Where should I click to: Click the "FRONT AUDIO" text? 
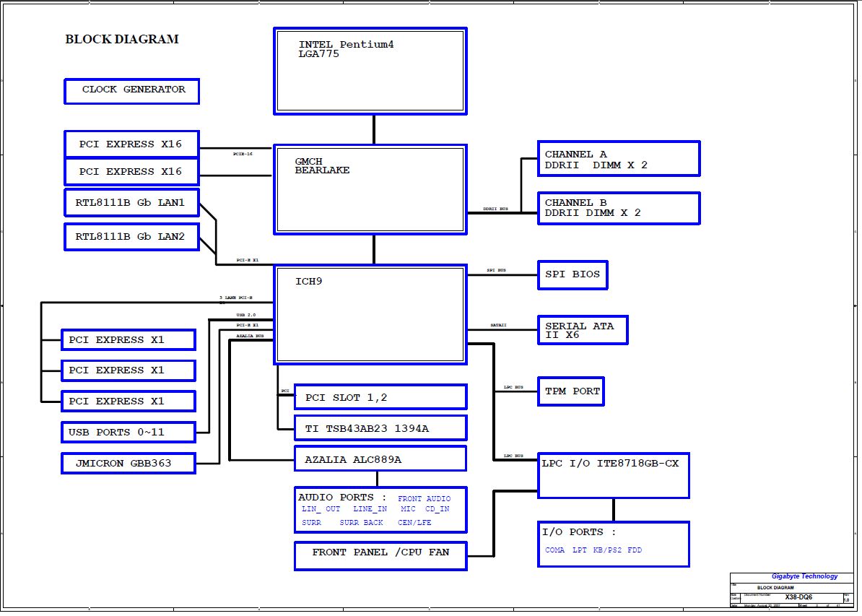pyautogui.click(x=425, y=499)
